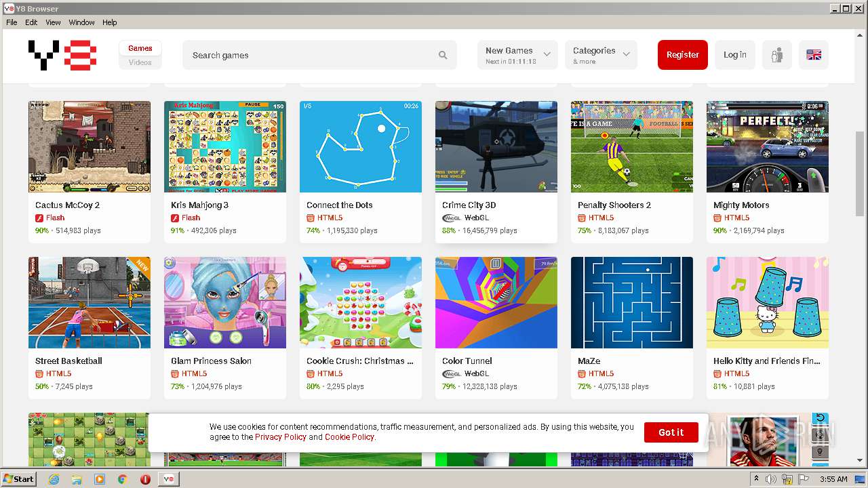Open the Privacy Policy link
This screenshot has width=868, height=488.
[x=281, y=437]
